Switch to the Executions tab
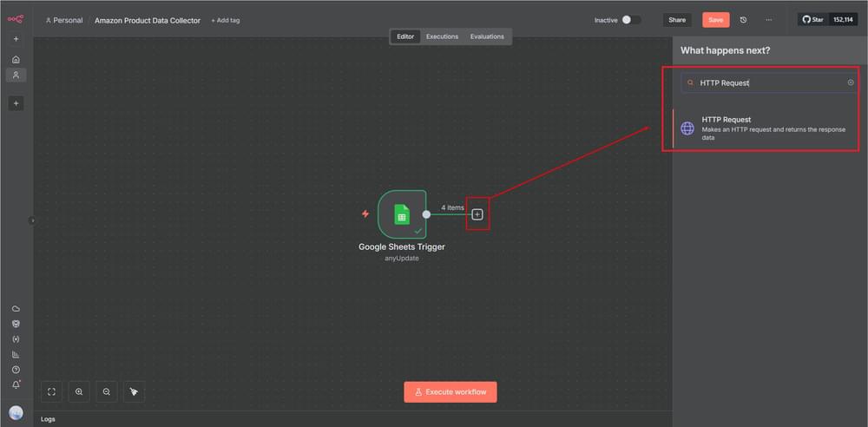This screenshot has height=427, width=868. click(x=442, y=36)
